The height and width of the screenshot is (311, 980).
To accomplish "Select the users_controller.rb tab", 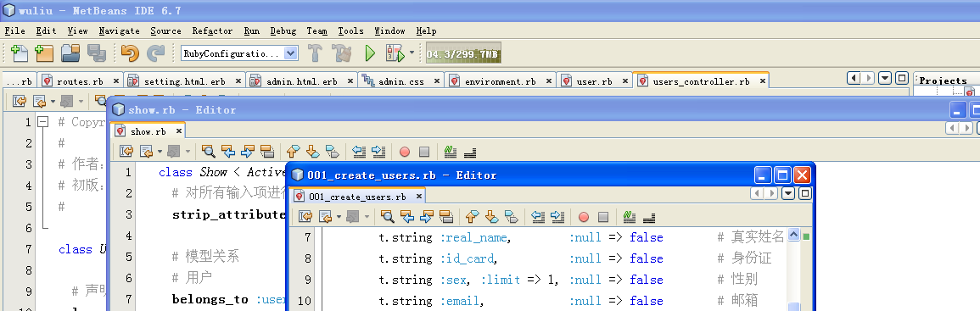I will click(x=701, y=81).
